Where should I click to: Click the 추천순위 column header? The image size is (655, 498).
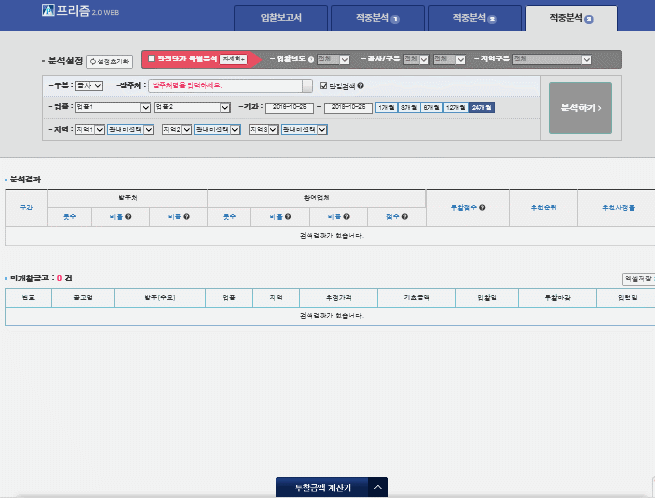coord(543,208)
